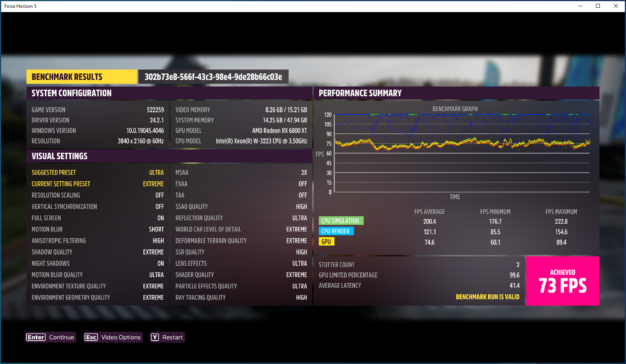Screen dimensions: 626x364
Task: Click Environment Texture Quality row
Action: tap(98, 286)
